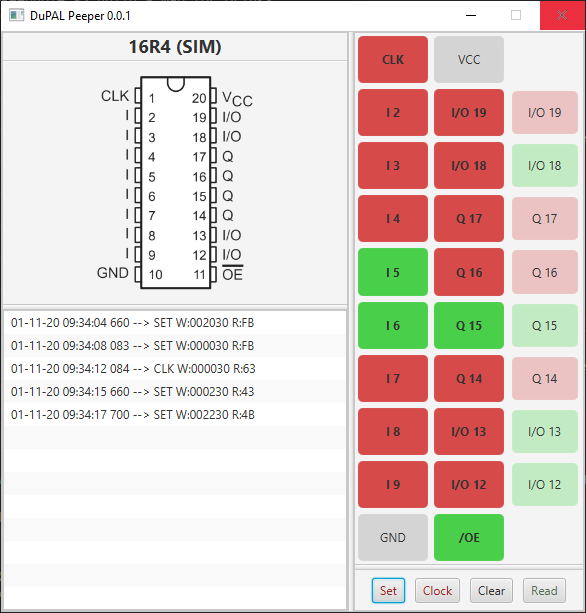Close the DuPAL Peeper window
Image resolution: width=586 pixels, height=613 pixels.
click(x=562, y=15)
